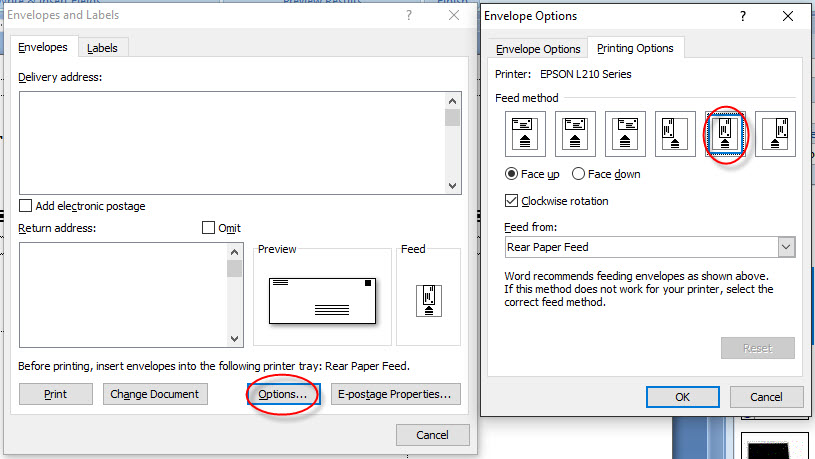
Task: Click the Envelope Options title bar text
Action: [530, 16]
